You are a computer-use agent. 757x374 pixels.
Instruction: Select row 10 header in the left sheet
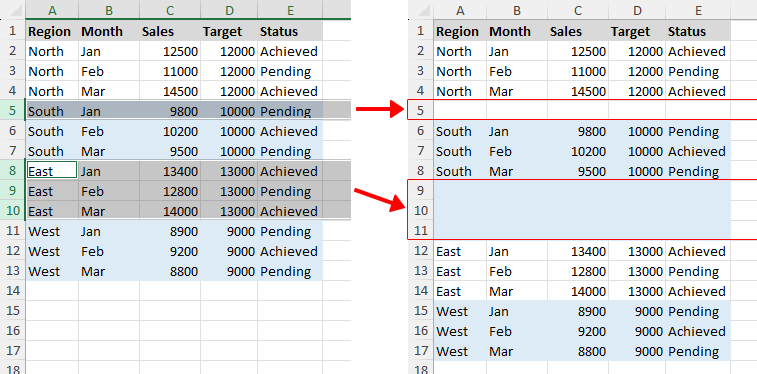click(13, 211)
